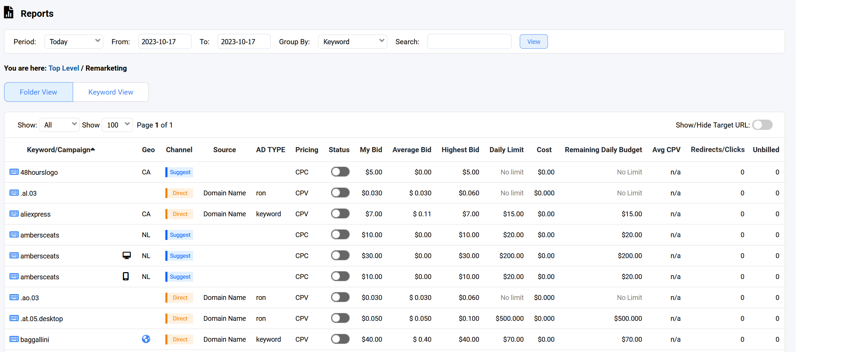Screen dimensions: 868x352
Task: Open the Period dropdown set to Today
Action: tap(74, 41)
